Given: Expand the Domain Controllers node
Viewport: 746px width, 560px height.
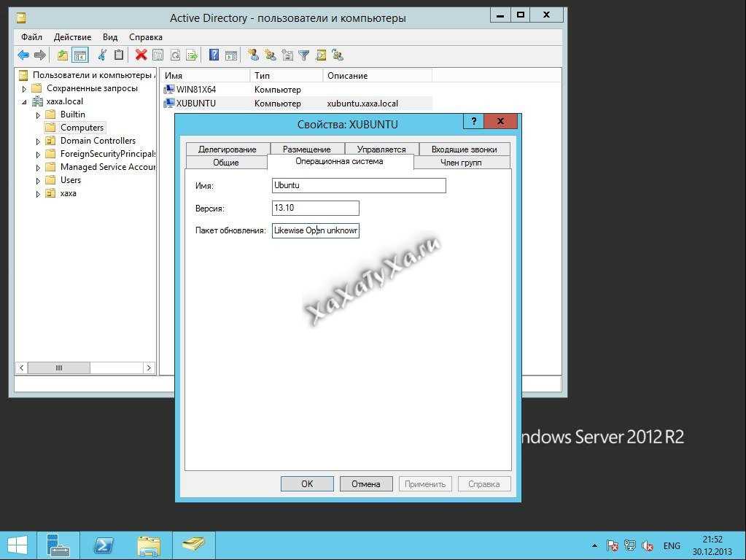Looking at the screenshot, I should click(38, 141).
